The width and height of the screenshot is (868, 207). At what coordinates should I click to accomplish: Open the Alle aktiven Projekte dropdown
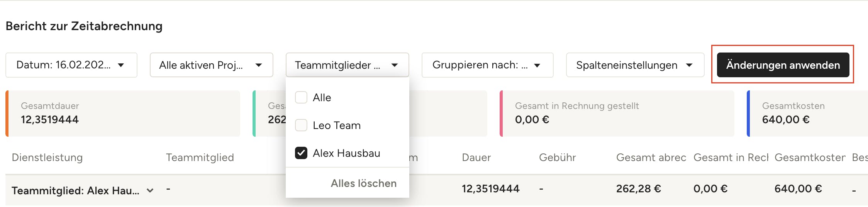tap(211, 65)
